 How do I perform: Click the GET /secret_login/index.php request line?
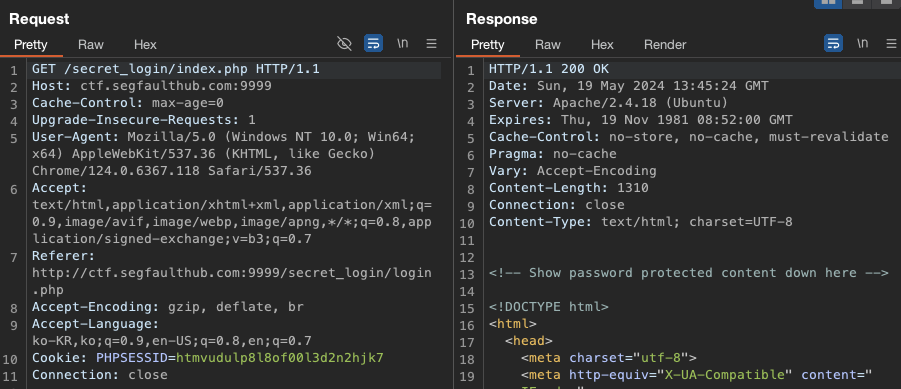click(176, 70)
